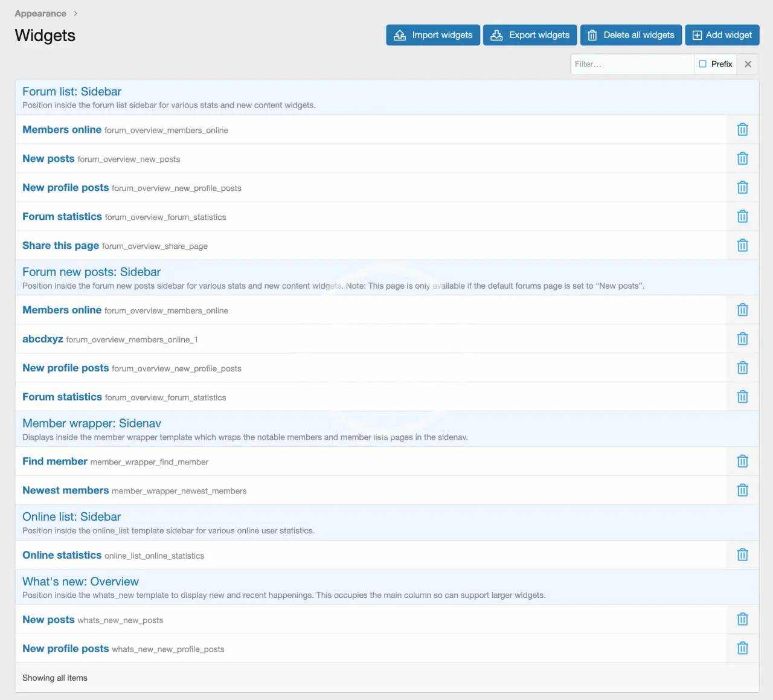Click trash icon for Share this page widget

click(x=742, y=245)
